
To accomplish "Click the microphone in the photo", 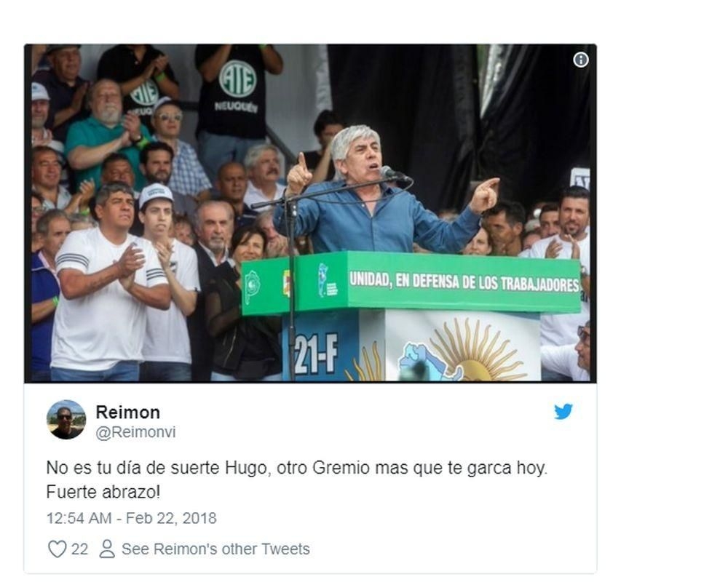I will (393, 174).
